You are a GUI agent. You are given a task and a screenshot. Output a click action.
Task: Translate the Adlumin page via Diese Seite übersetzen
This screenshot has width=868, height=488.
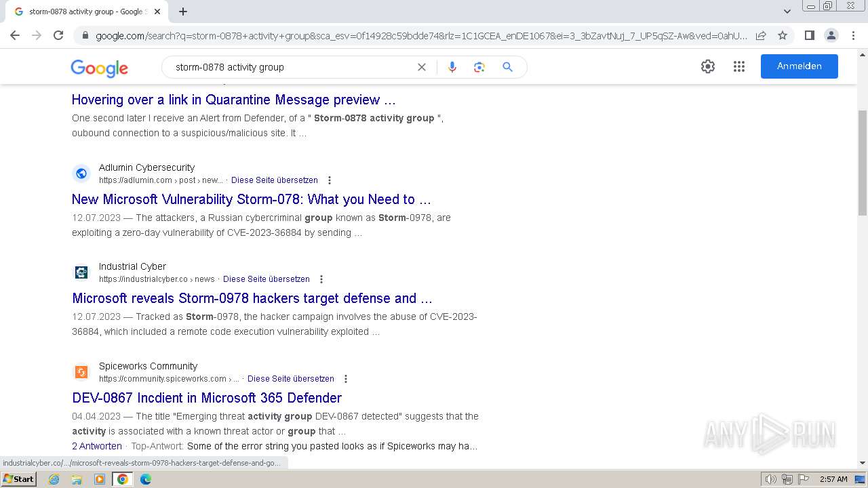[275, 180]
